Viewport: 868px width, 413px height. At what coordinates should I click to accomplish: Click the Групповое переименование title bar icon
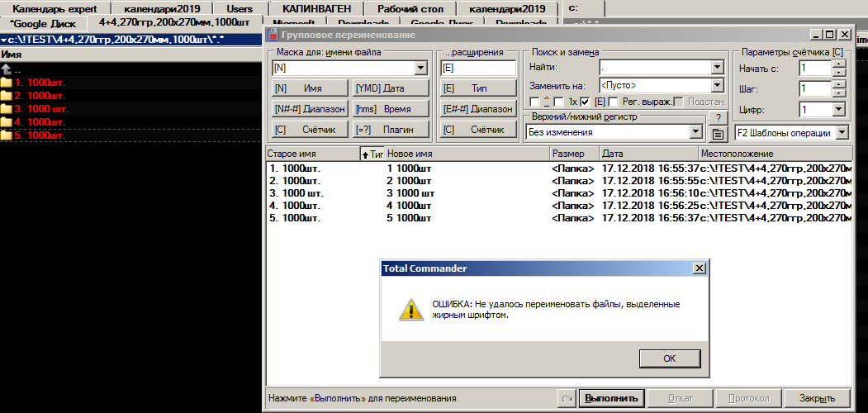(273, 35)
